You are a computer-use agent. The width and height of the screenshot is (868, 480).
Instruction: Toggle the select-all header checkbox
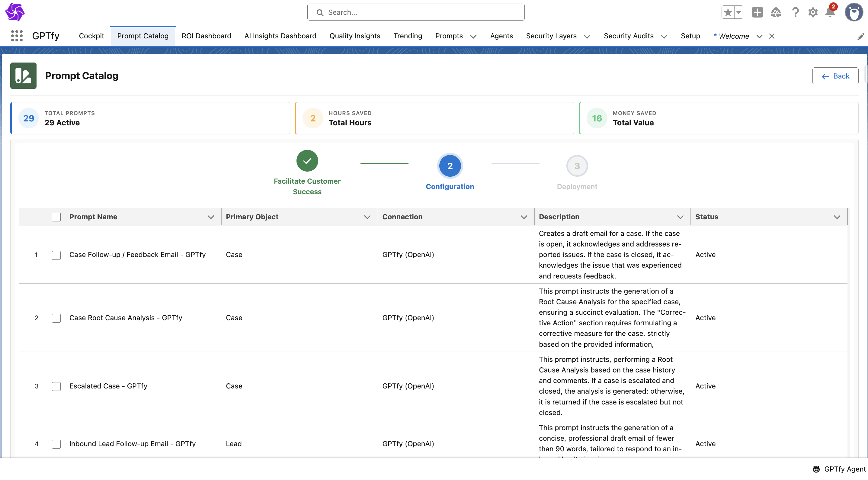point(56,217)
